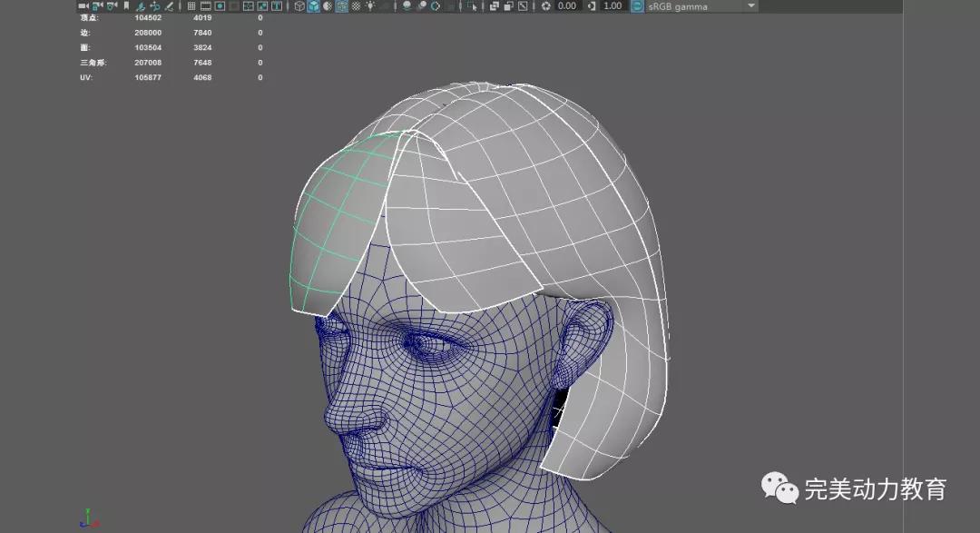Click the Use All Lights bulb icon
The image size is (980, 533).
point(369,5)
